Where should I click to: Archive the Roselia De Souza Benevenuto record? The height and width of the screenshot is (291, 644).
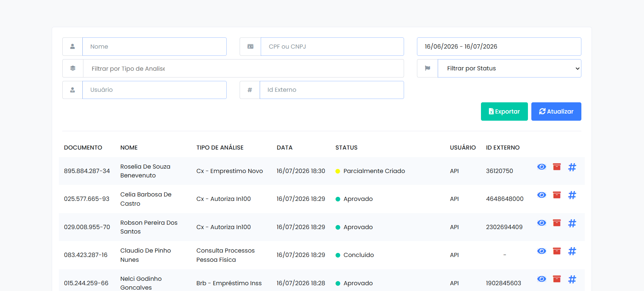[x=557, y=167]
